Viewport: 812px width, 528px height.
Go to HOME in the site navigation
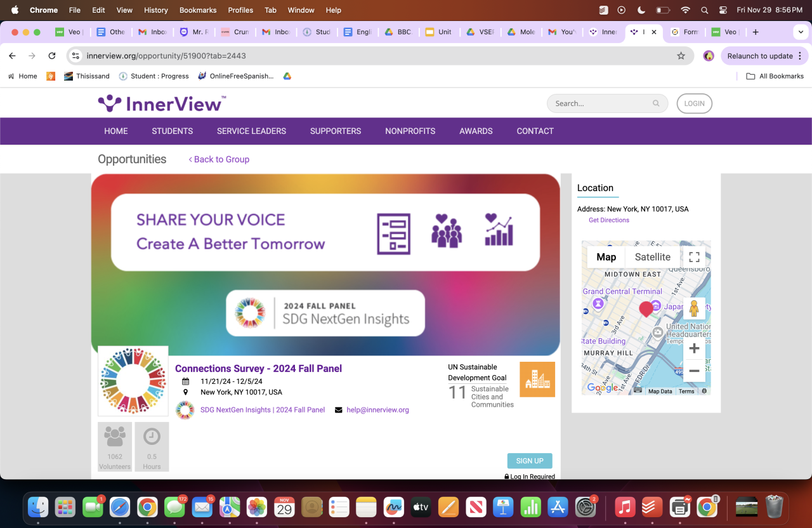coord(116,131)
